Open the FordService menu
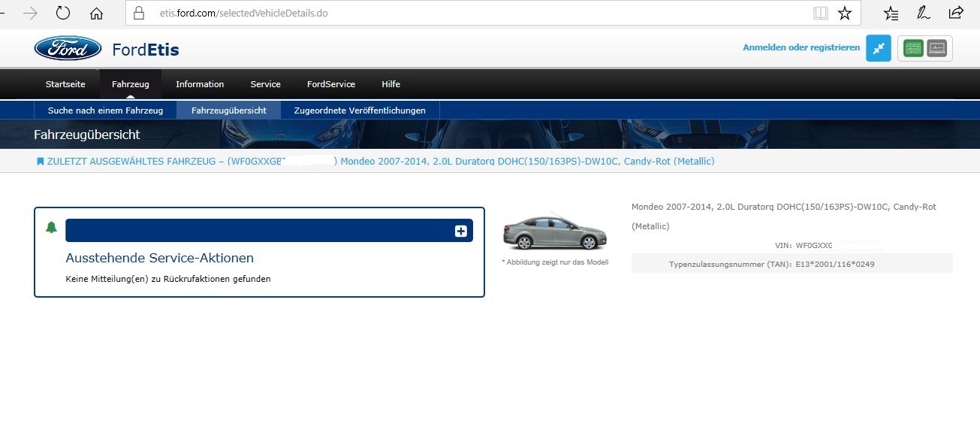This screenshot has height=439, width=980. [x=330, y=84]
